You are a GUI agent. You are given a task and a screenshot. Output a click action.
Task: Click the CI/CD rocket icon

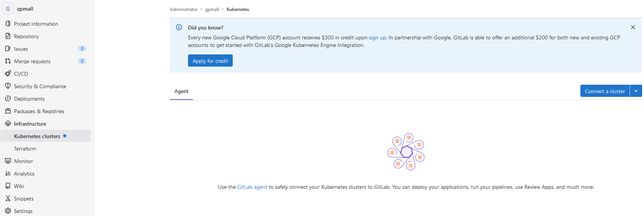tap(8, 73)
